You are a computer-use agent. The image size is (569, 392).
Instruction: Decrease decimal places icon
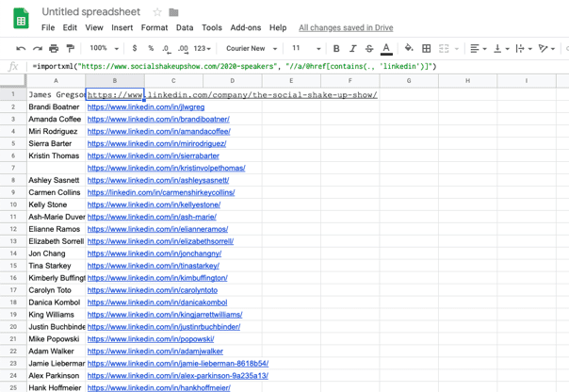pyautogui.click(x=166, y=49)
